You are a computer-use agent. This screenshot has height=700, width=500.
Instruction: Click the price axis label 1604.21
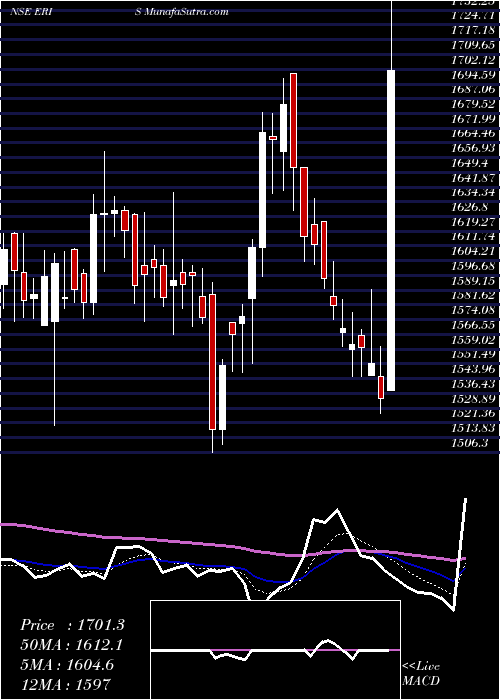[474, 251]
